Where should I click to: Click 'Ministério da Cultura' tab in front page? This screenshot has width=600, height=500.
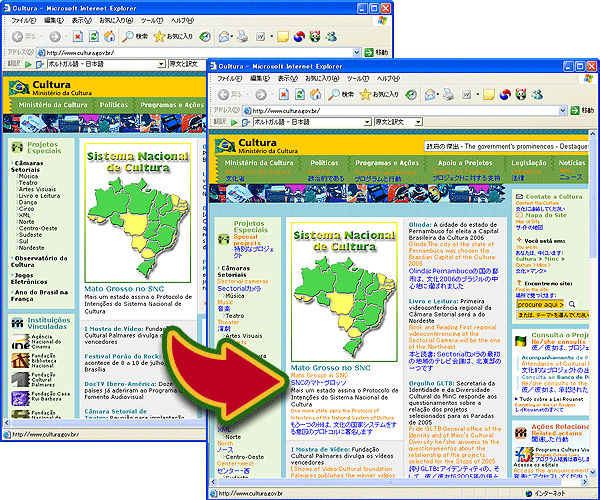coord(259,163)
